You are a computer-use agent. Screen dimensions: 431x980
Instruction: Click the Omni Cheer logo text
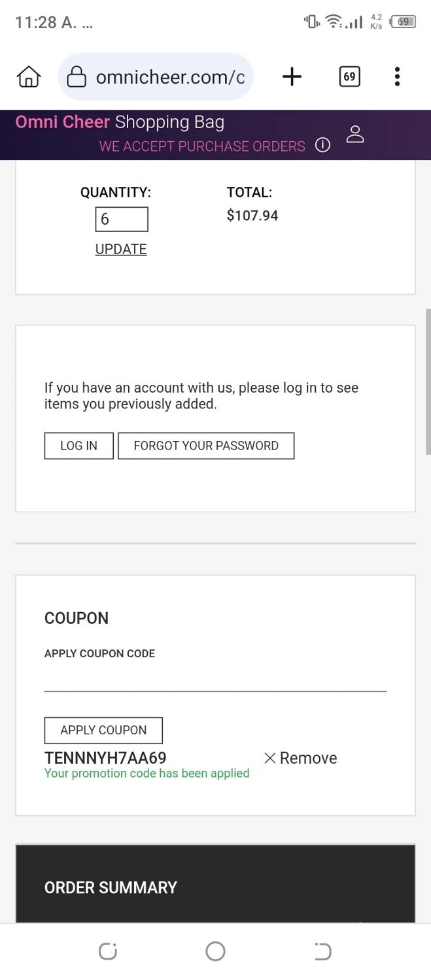[62, 122]
